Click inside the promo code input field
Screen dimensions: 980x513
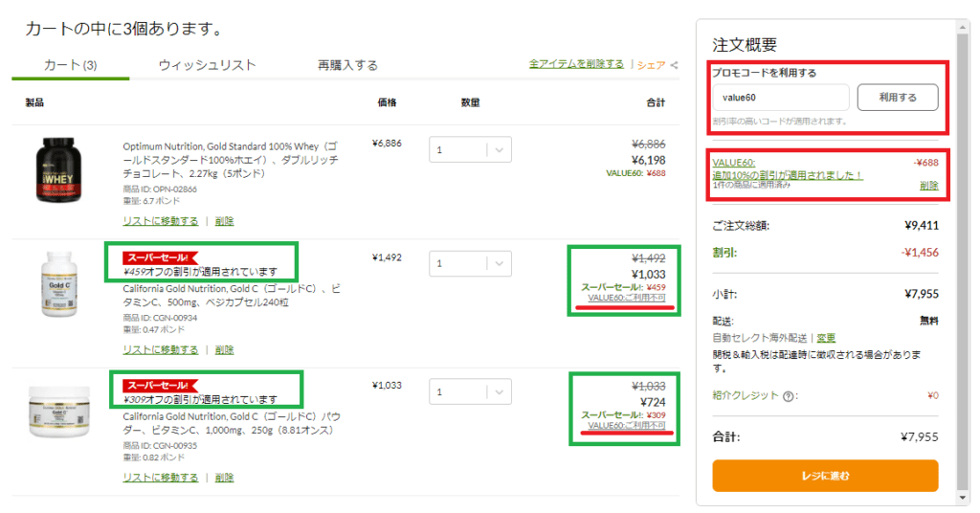click(x=781, y=98)
